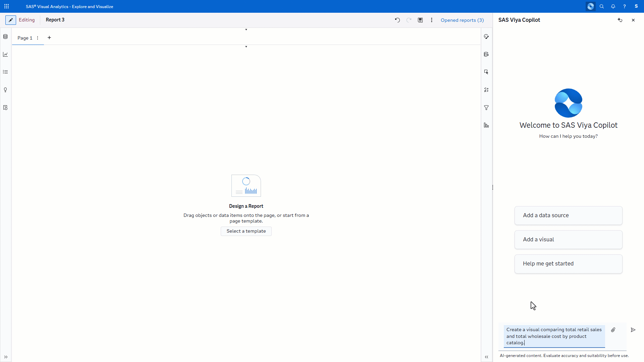This screenshot has height=362, width=644.
Task: Click the attachment paperclip icon
Action: pos(613,330)
